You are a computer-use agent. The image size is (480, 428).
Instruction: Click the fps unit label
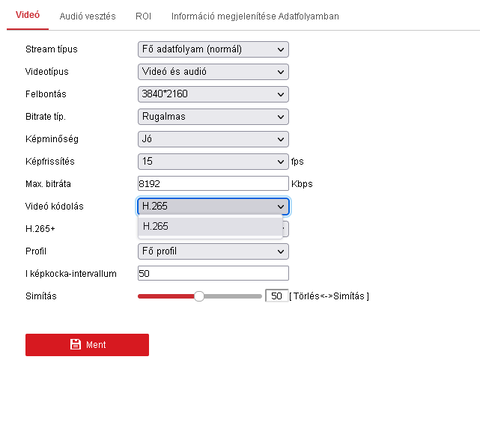coord(297,162)
